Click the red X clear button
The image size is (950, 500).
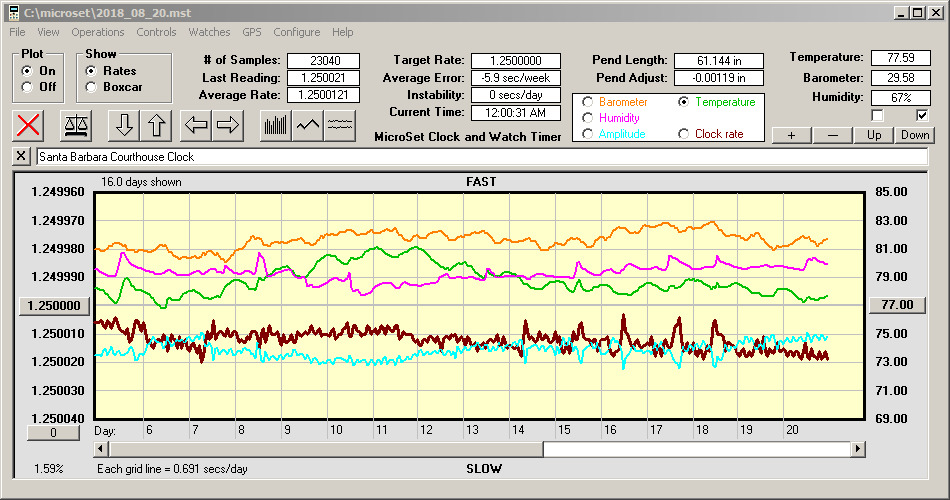coord(30,125)
